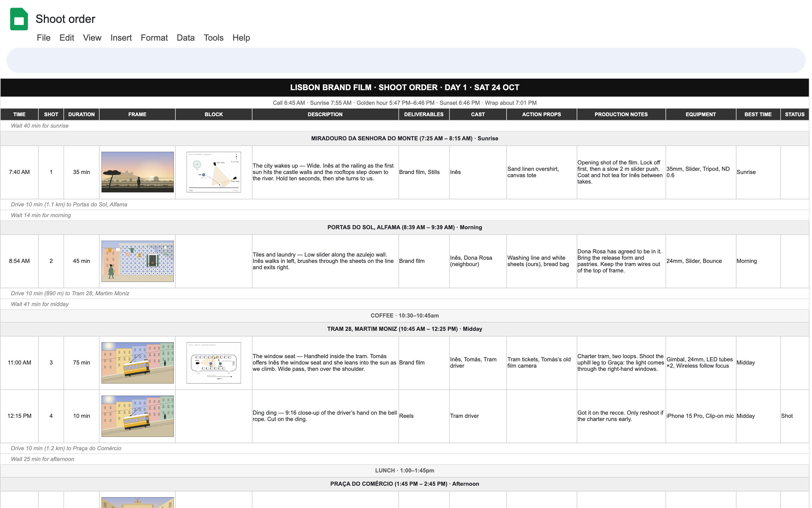Image resolution: width=812 pixels, height=508 pixels.
Task: Open the Data menu
Action: pos(186,38)
